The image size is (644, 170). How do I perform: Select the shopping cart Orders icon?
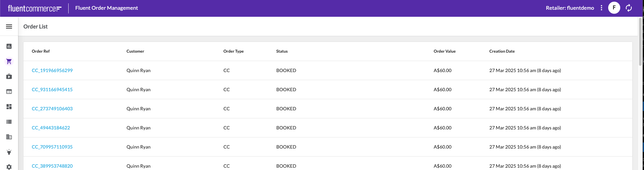(9, 61)
